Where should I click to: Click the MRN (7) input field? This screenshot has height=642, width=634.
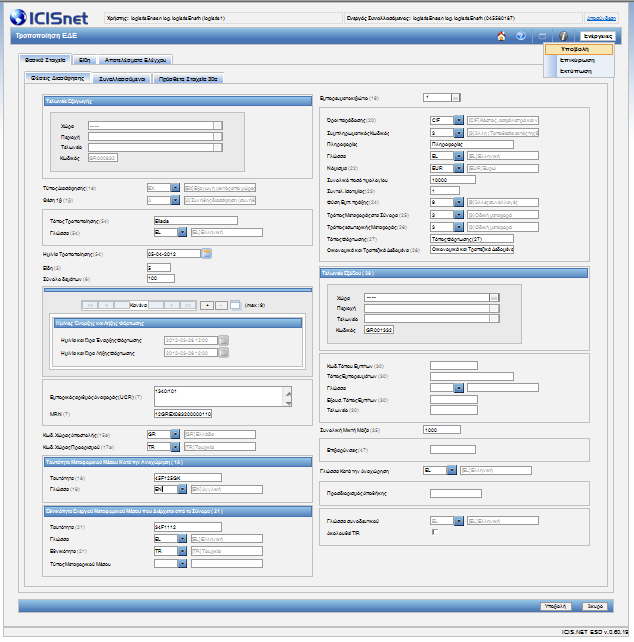183,414
